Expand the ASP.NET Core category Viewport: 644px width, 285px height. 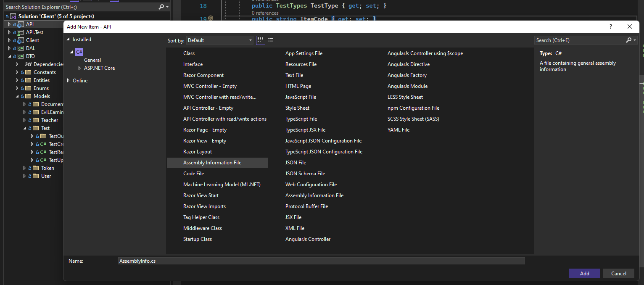click(79, 68)
